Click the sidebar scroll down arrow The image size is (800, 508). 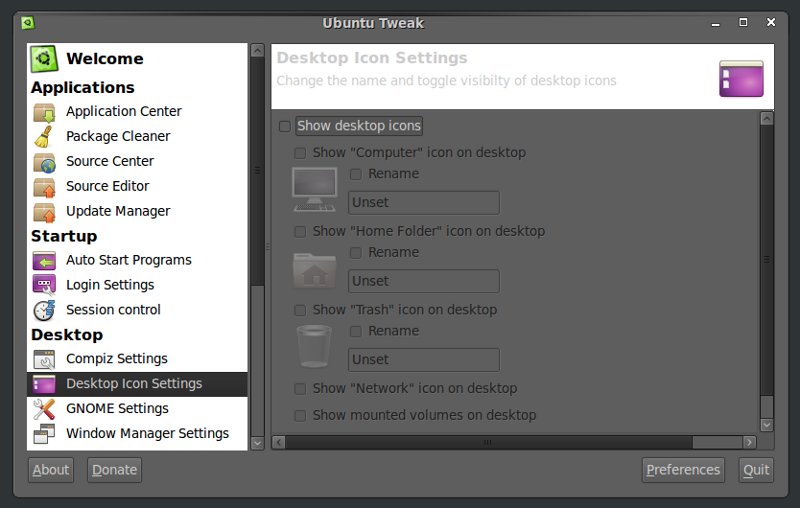click(257, 441)
